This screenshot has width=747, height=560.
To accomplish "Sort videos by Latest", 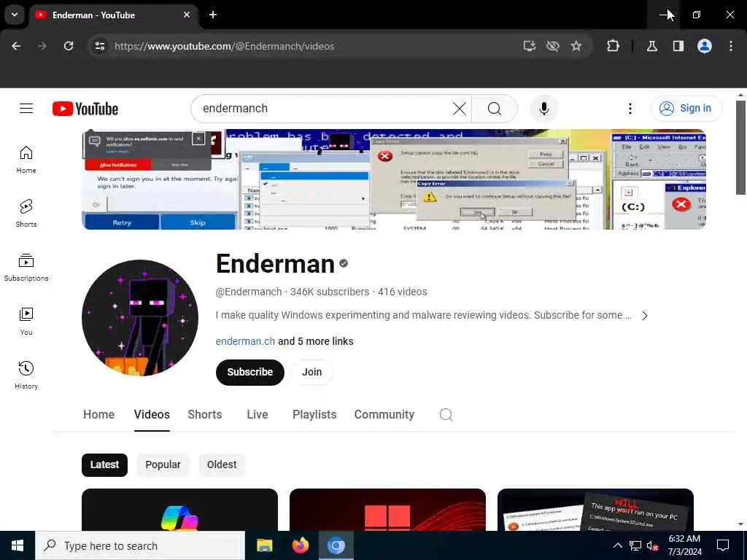I will pyautogui.click(x=105, y=464).
